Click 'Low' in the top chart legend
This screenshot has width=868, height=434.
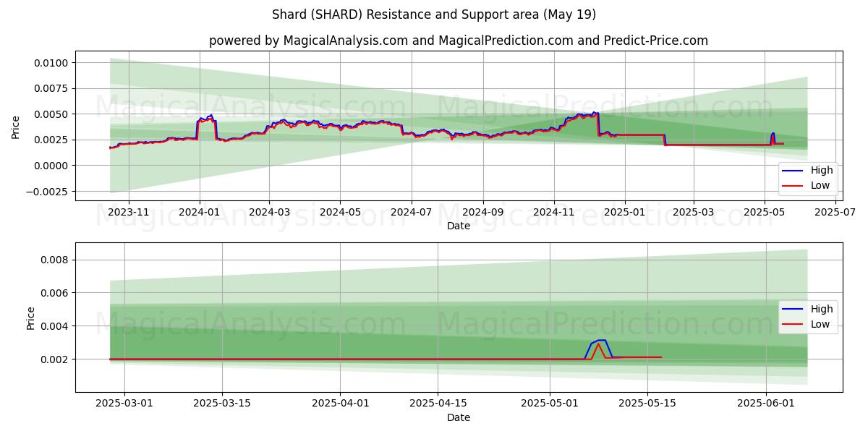(x=821, y=186)
